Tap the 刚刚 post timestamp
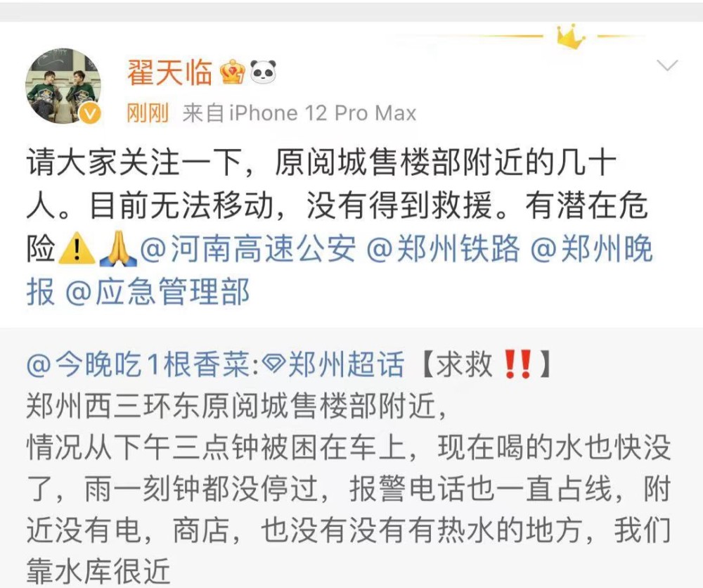 (x=148, y=113)
